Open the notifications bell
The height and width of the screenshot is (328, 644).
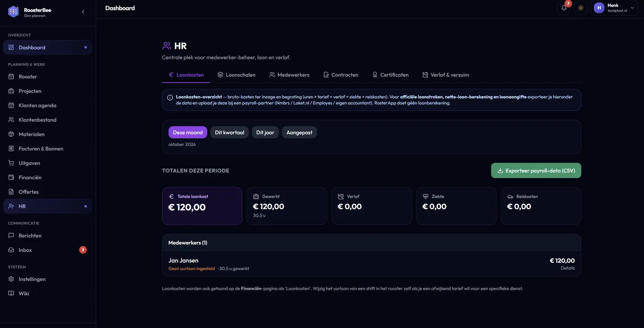(564, 8)
